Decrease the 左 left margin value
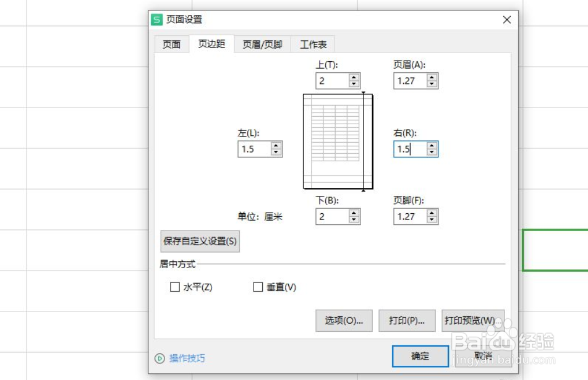 tap(276, 152)
